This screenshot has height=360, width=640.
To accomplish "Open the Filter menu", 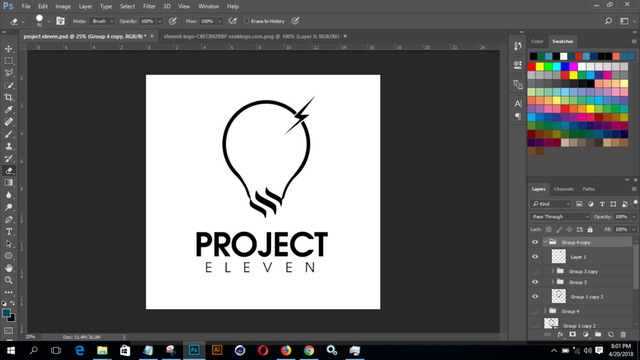I will click(x=149, y=7).
